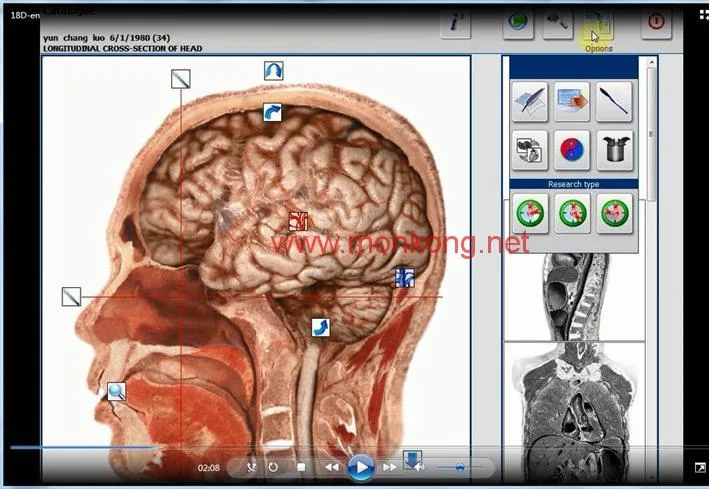This screenshot has width=709, height=489.
Task: Click the blue arrow icon on the brainstem
Action: click(x=321, y=327)
